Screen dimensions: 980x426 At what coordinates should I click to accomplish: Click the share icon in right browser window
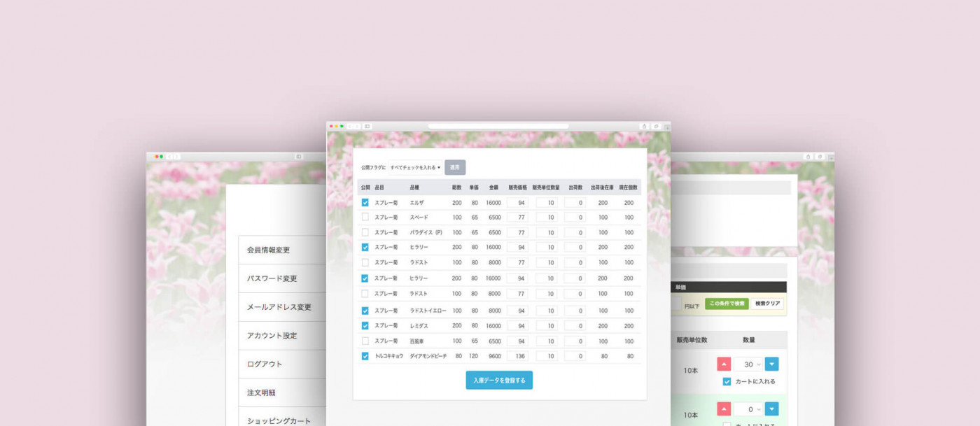(x=808, y=157)
